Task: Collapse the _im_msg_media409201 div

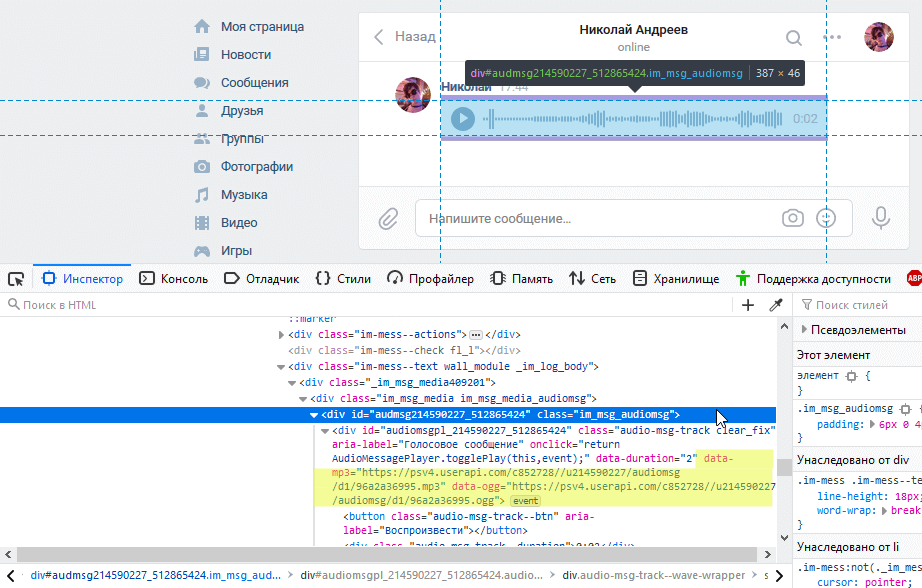Action: point(292,383)
